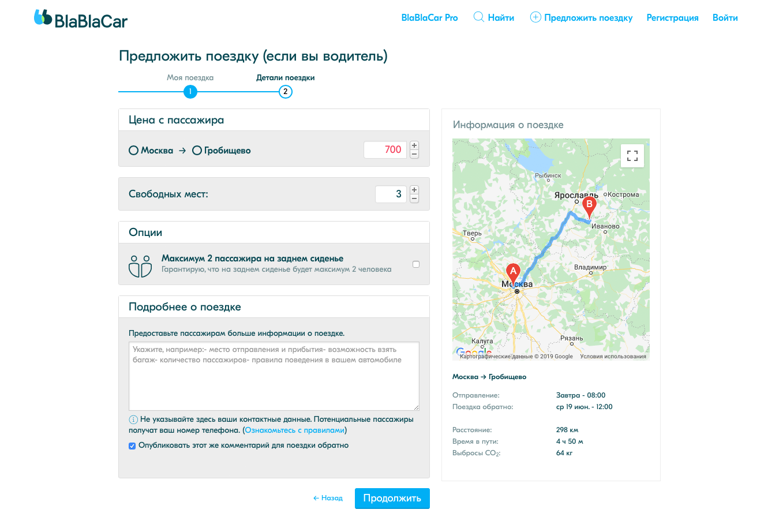Open Найти in top navigation

coord(501,17)
